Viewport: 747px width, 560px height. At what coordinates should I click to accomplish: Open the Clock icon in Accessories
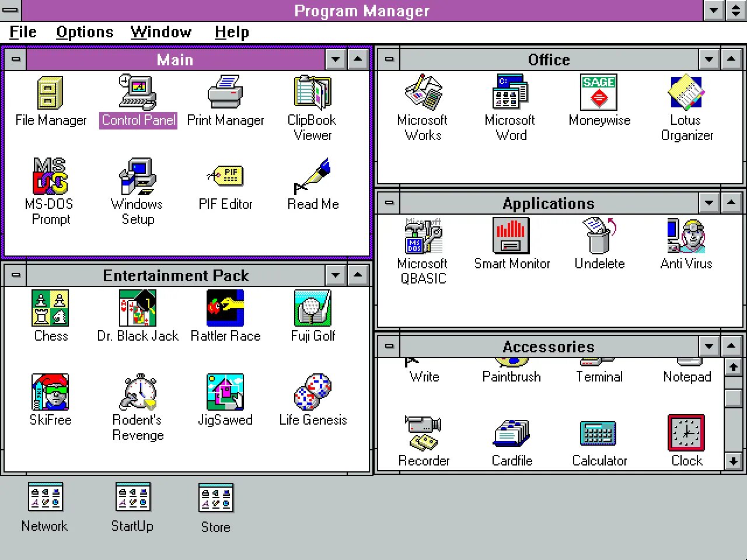(x=686, y=433)
